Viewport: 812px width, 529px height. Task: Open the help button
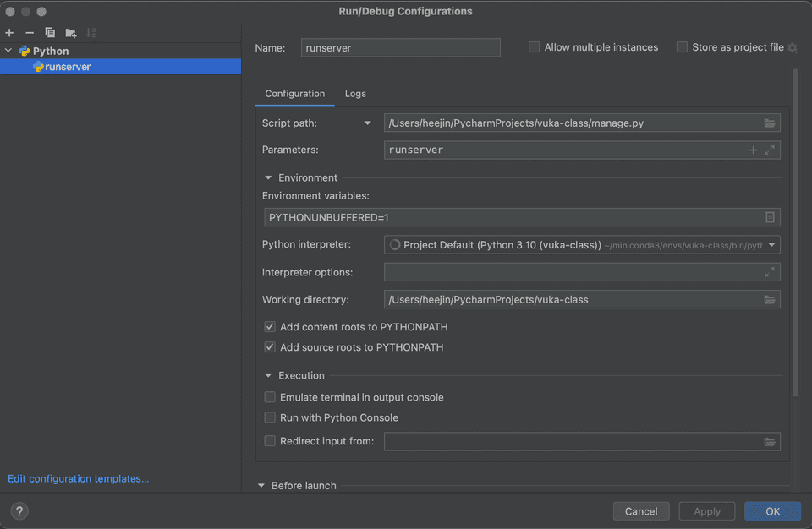(x=19, y=510)
